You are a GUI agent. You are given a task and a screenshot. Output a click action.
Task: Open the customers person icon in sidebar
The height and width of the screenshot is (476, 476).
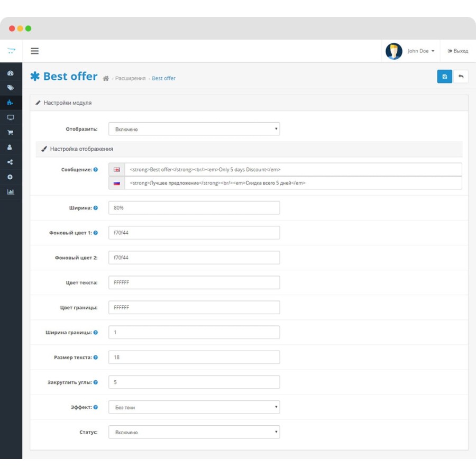tap(10, 147)
